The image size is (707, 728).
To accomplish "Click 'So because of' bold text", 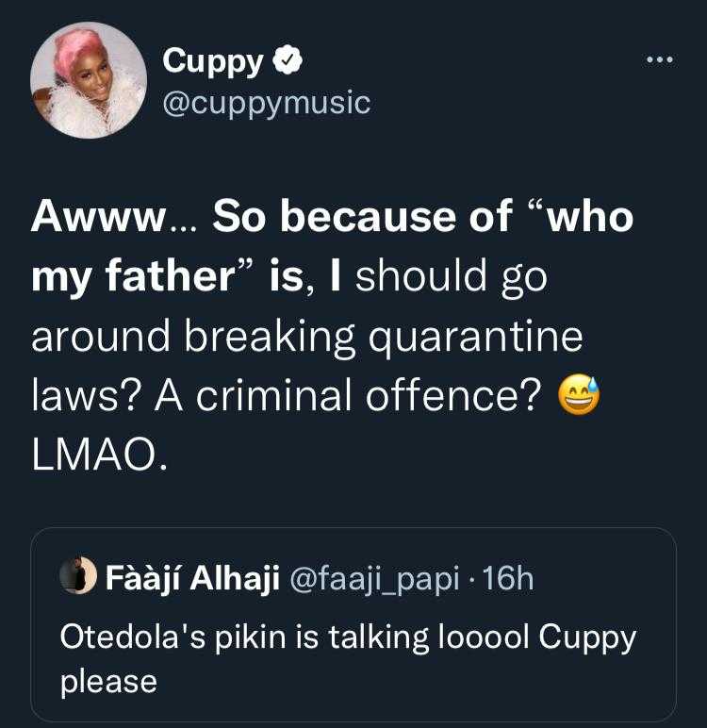I will (363, 216).
